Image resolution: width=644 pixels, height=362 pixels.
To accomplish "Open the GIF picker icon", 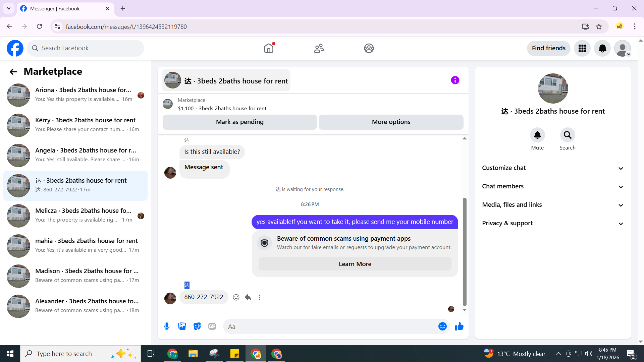I will click(212, 326).
